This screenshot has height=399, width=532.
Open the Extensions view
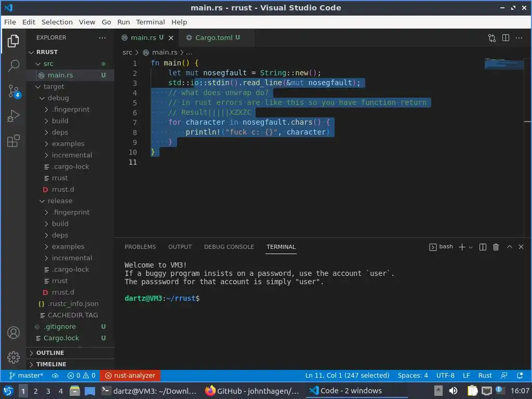point(13,141)
